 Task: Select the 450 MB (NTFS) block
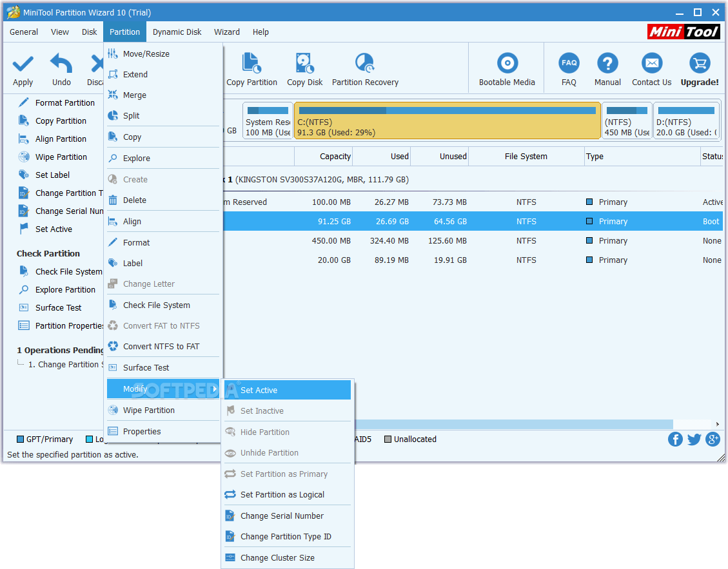coord(627,121)
